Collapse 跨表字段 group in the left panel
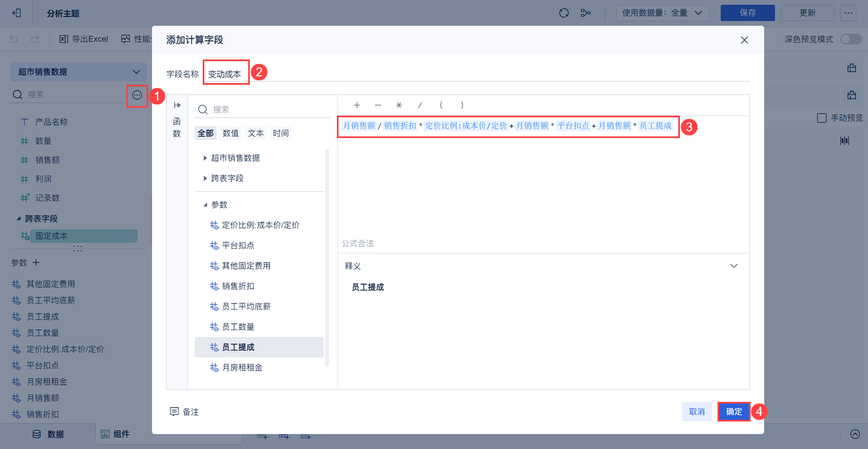This screenshot has width=868, height=449. point(19,218)
